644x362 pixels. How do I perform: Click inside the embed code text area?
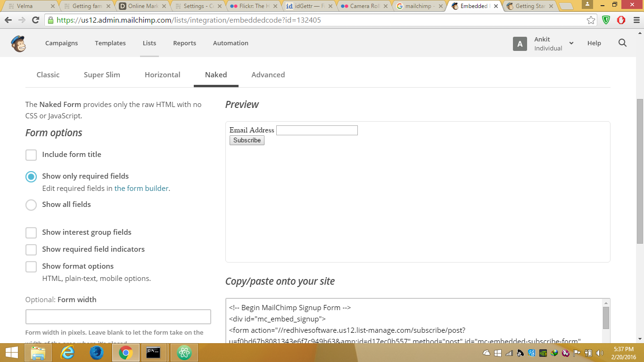tap(414, 321)
